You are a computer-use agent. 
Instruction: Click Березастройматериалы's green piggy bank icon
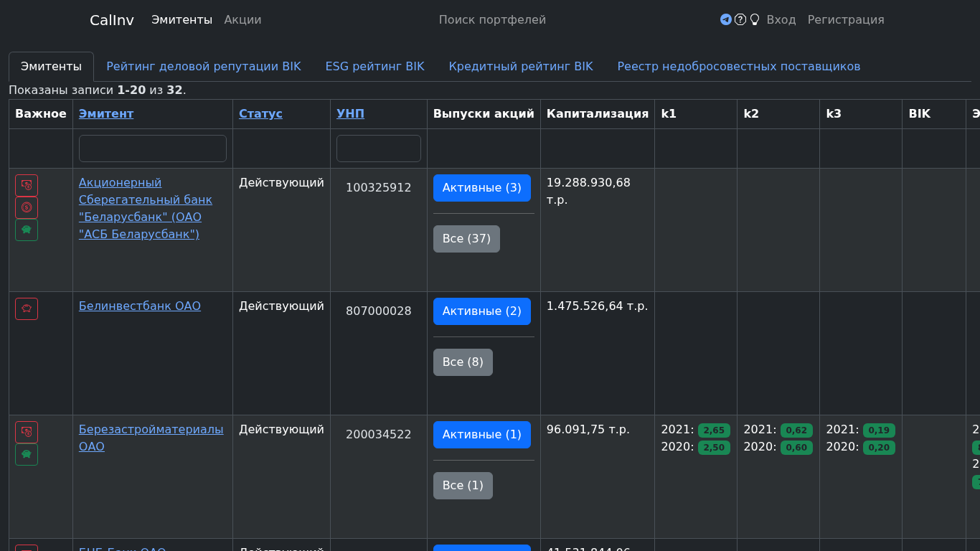point(27,454)
